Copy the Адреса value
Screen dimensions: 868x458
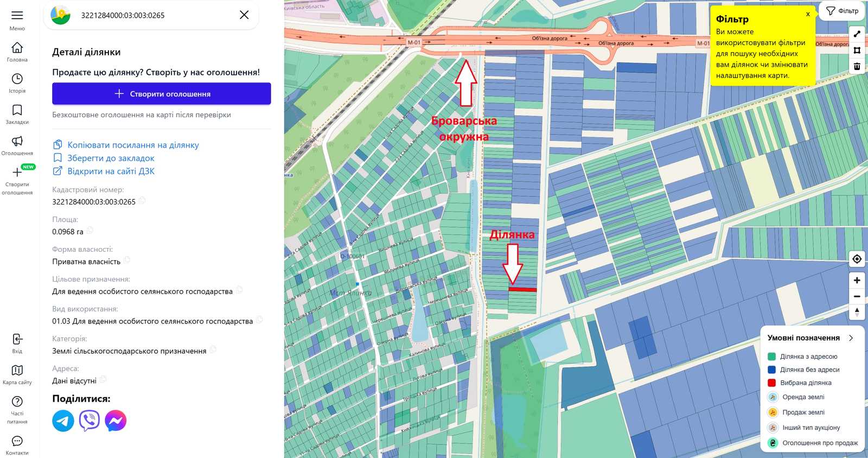click(103, 380)
